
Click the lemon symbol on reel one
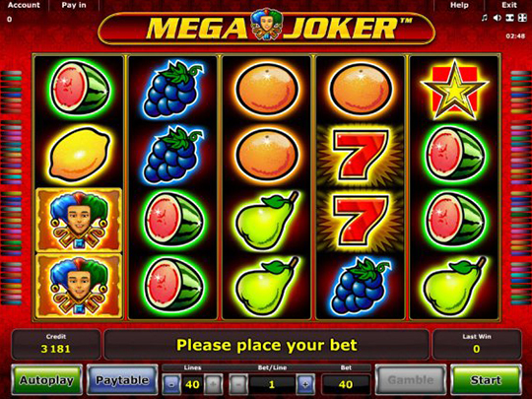(80, 155)
